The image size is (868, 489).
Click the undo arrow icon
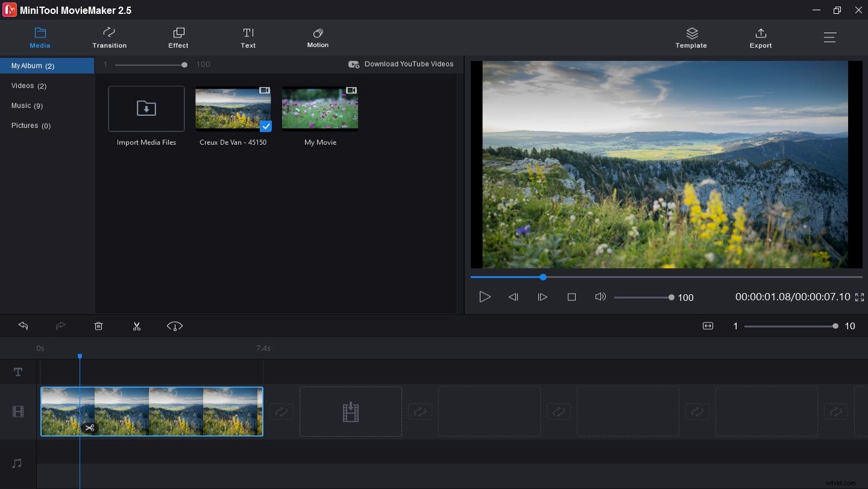23,326
